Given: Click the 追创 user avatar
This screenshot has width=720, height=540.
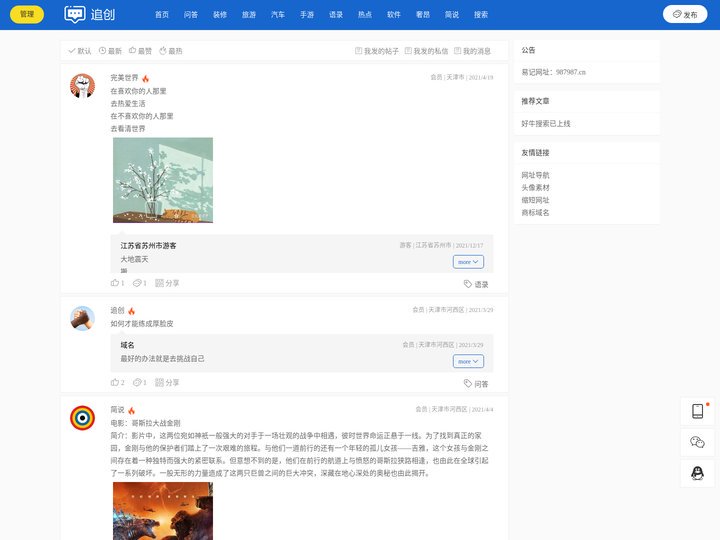Looking at the screenshot, I should 83,318.
